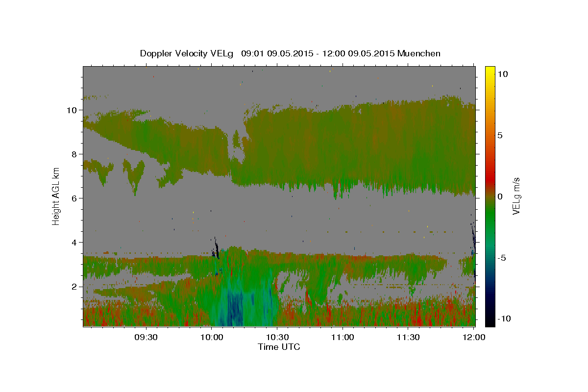This screenshot has width=588, height=392.
Task: Click the 10:00 time tick label
Action: (212, 338)
